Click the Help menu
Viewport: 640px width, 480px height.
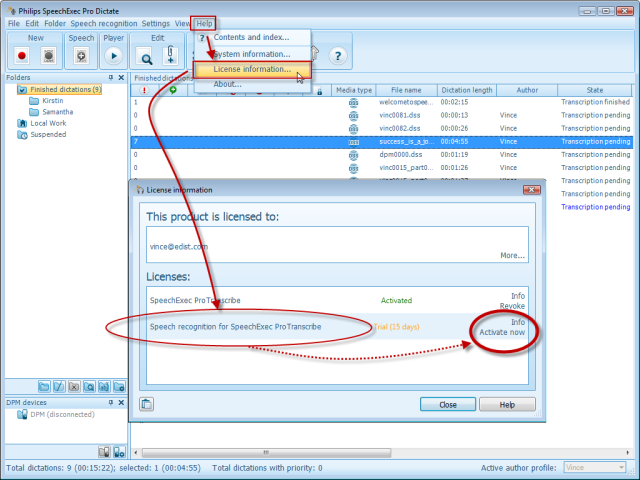204,24
